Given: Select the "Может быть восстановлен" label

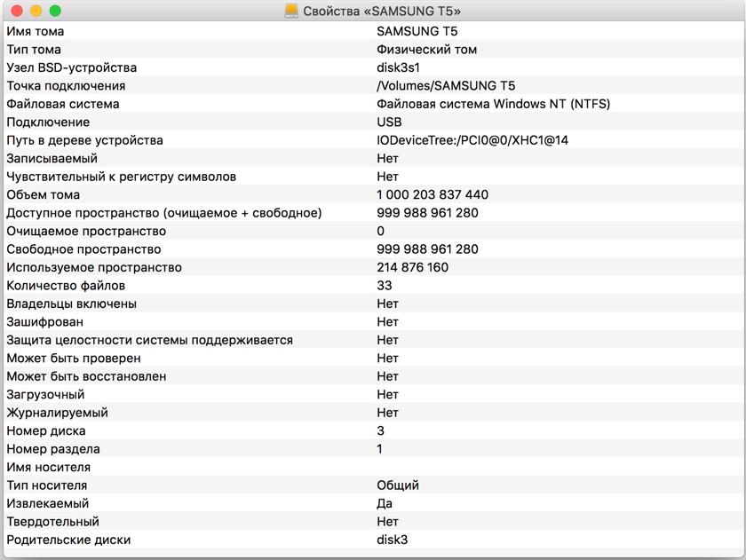Looking at the screenshot, I should click(x=86, y=376).
